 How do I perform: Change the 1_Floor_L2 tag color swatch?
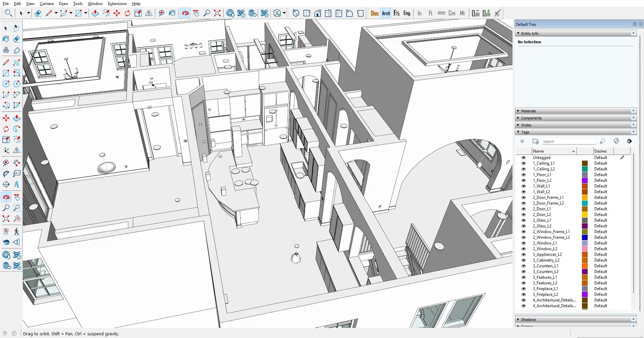585,180
